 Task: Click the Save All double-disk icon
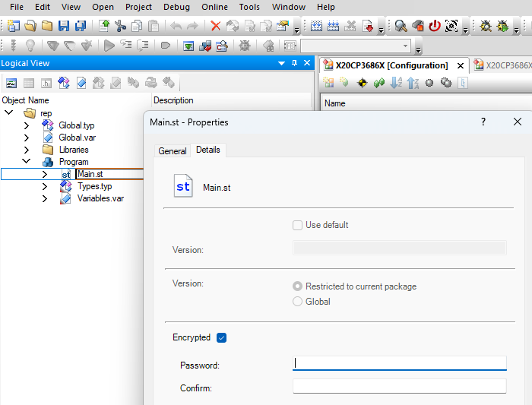point(81,26)
